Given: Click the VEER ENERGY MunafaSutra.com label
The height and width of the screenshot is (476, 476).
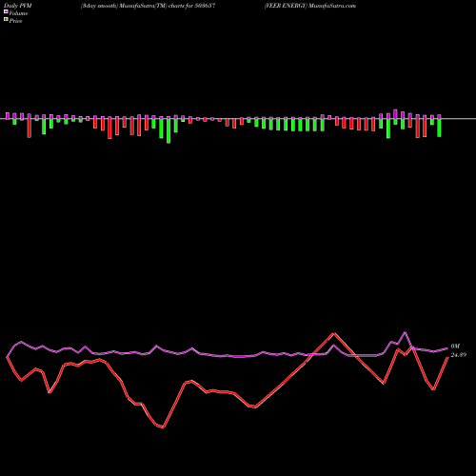Looking at the screenshot, I should [310, 6].
